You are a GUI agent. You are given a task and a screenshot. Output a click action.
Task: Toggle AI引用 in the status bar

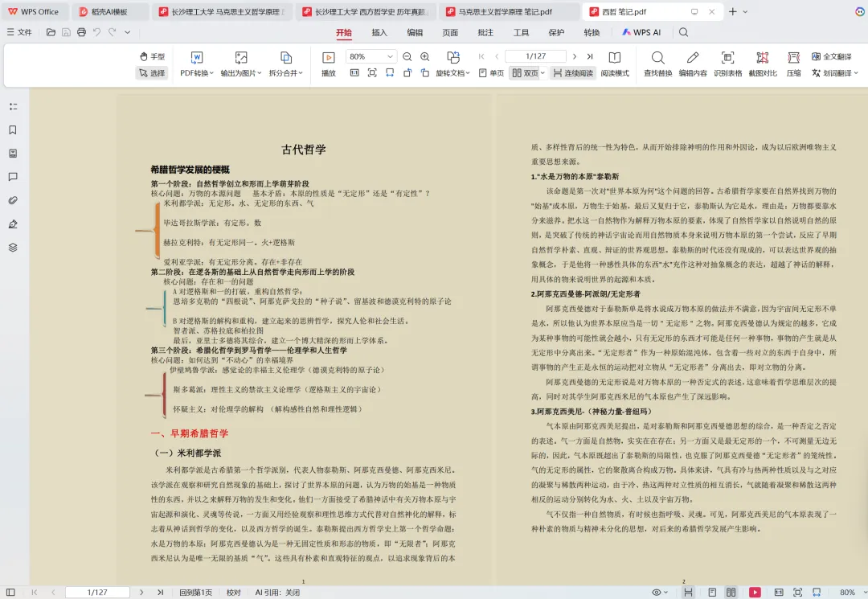point(277,593)
